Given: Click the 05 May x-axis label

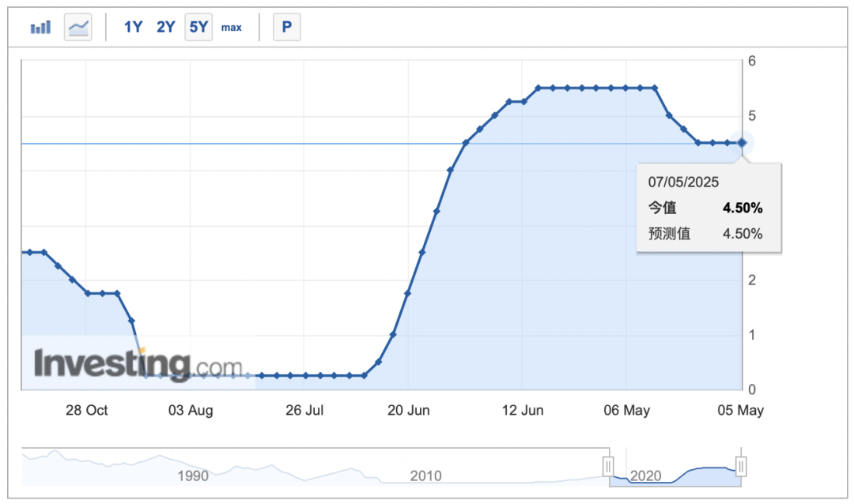Looking at the screenshot, I should click(x=741, y=410).
